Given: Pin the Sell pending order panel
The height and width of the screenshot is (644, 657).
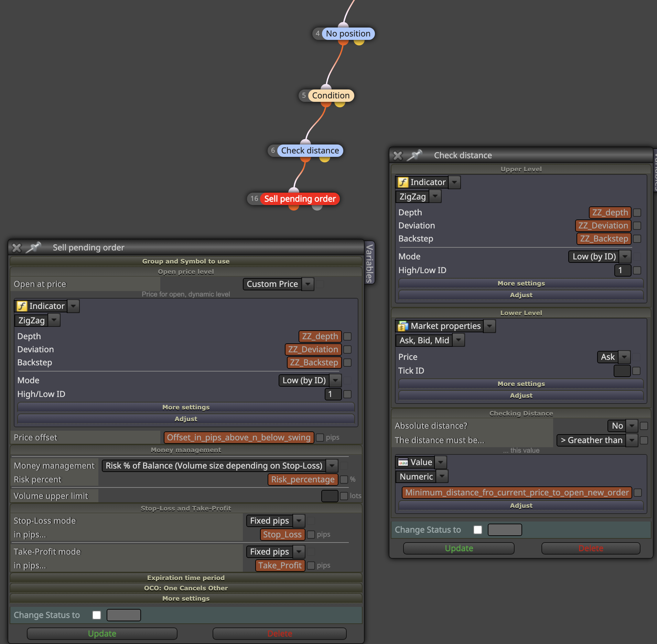Looking at the screenshot, I should [34, 247].
